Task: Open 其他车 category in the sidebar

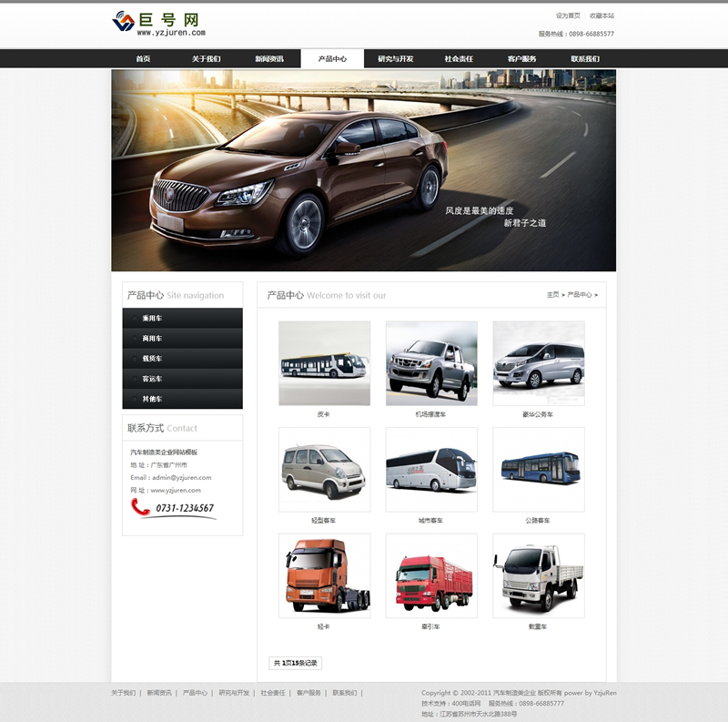Action: (152, 399)
